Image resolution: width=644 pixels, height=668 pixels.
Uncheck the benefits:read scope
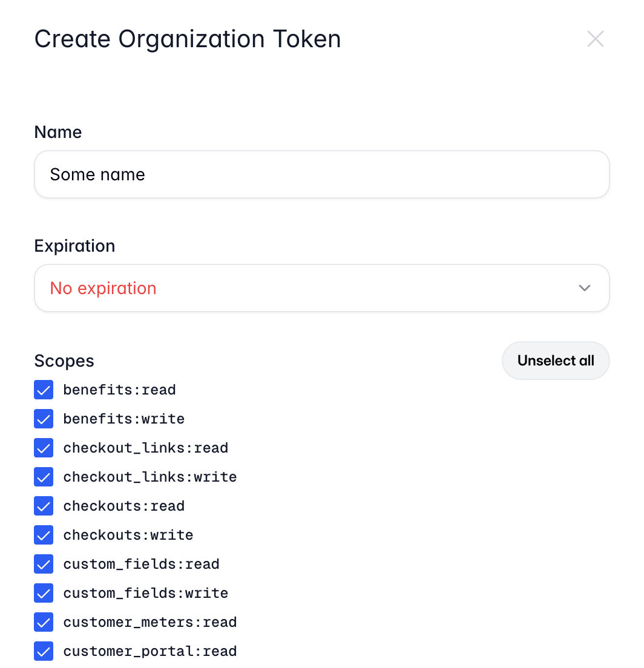(44, 390)
